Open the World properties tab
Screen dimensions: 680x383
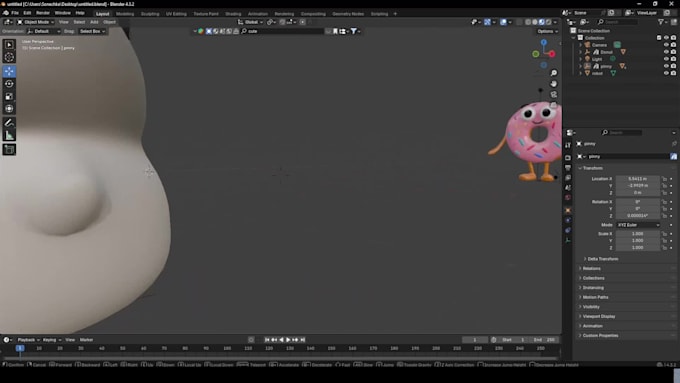(568, 197)
